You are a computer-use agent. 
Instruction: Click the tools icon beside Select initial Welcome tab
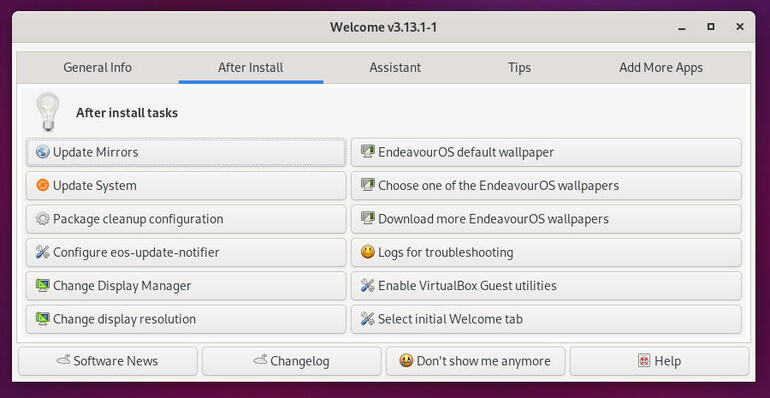coord(368,319)
